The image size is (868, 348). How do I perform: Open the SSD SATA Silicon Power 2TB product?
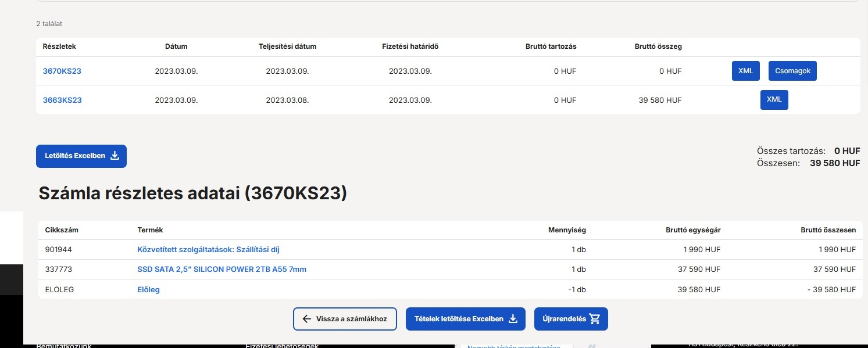pyautogui.click(x=222, y=270)
